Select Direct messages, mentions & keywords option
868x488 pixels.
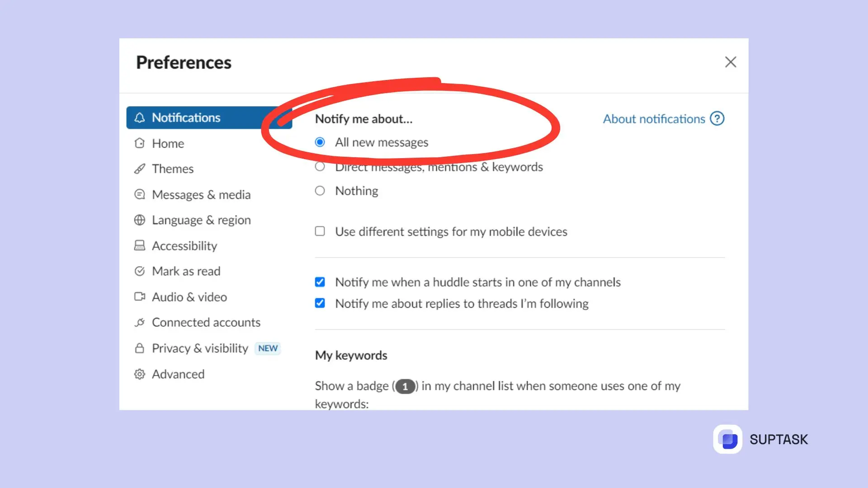(x=320, y=167)
